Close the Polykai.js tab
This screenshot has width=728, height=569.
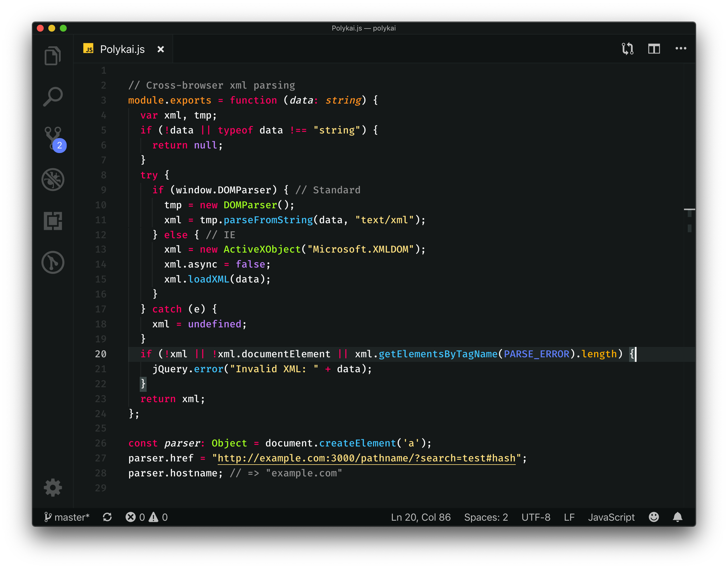[161, 49]
